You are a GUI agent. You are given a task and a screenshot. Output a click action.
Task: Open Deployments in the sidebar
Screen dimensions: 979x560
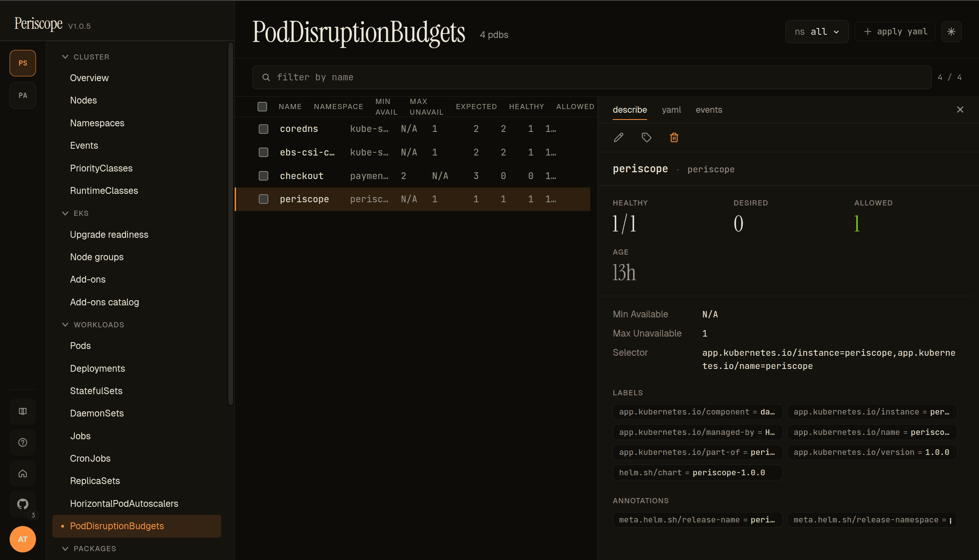tap(137, 369)
